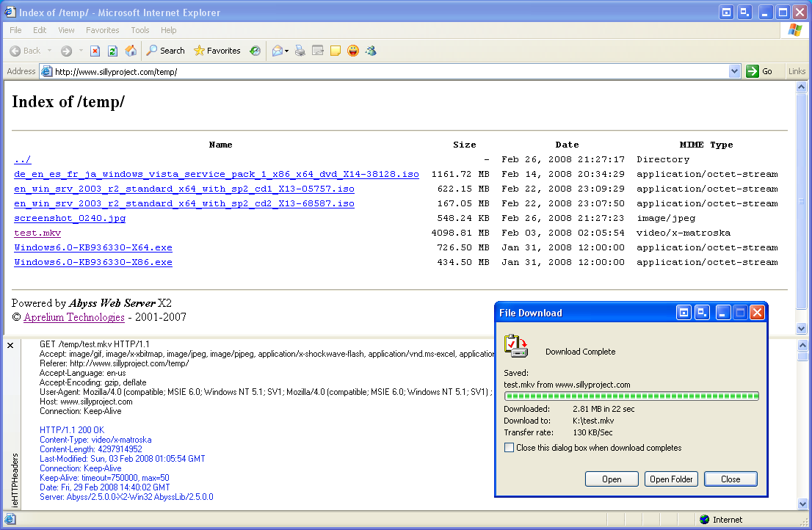
Task: Click the Mail envelope icon
Action: pos(278,51)
